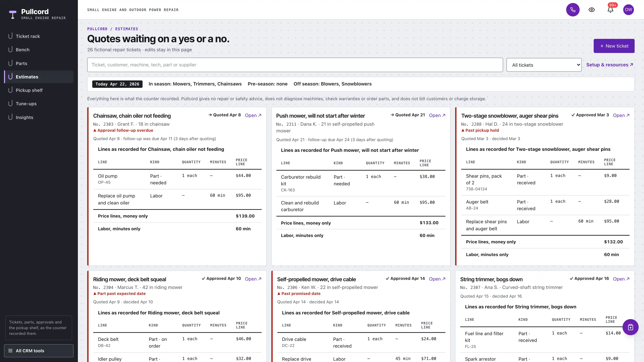Click the Carburetor rebuild kit CK-163 line
This screenshot has width=644, height=362.
(x=361, y=183)
